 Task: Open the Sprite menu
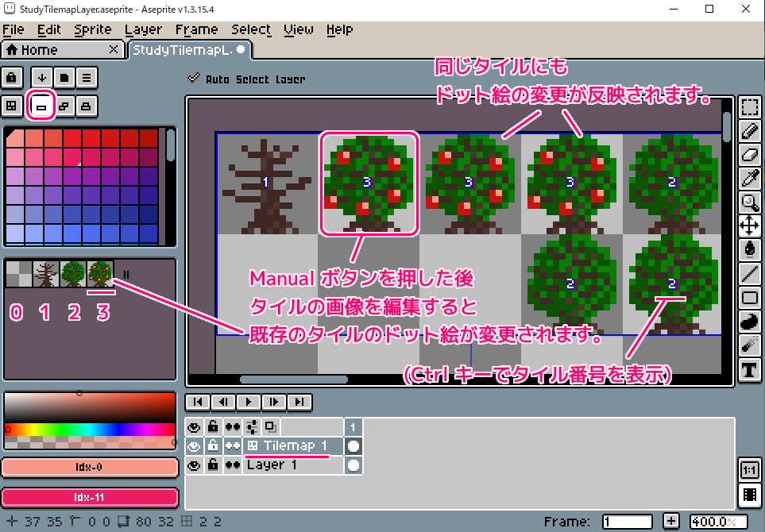pyautogui.click(x=93, y=29)
